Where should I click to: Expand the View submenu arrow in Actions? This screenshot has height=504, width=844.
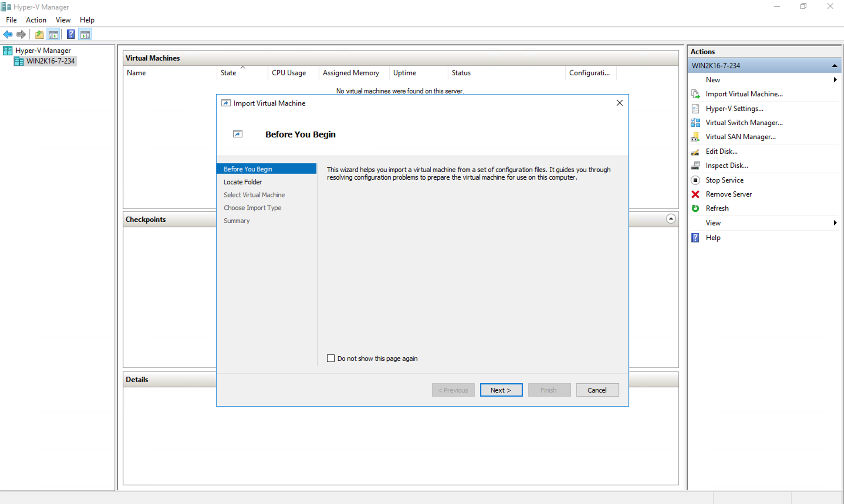835,223
